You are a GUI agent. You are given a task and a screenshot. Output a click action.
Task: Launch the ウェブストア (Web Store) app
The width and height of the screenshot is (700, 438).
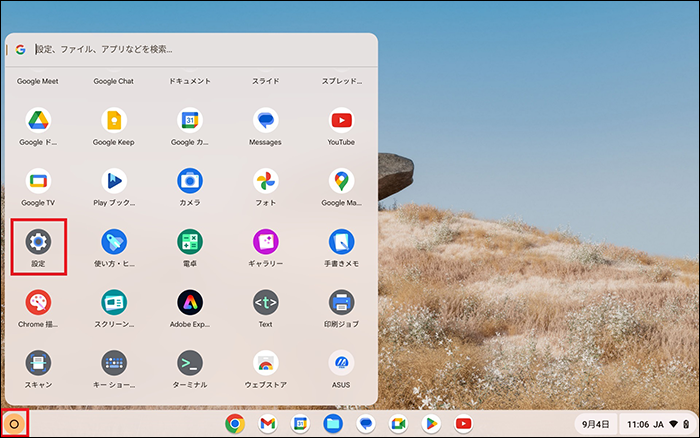pos(265,362)
